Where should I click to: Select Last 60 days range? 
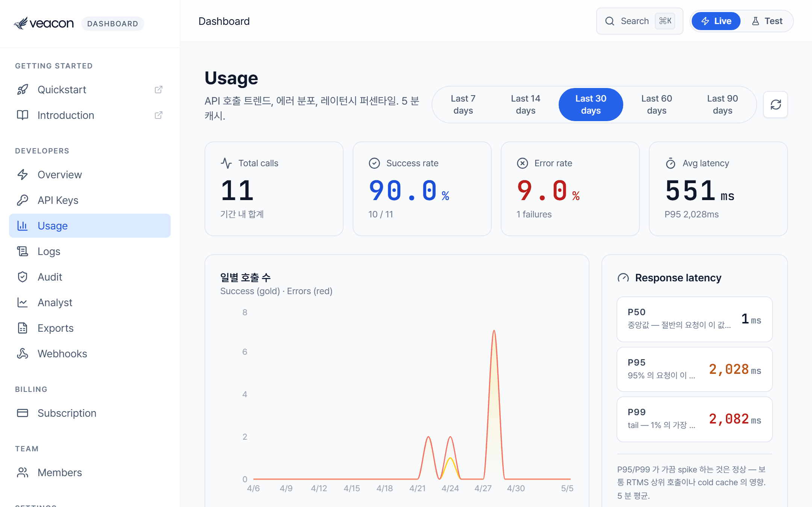click(x=657, y=105)
